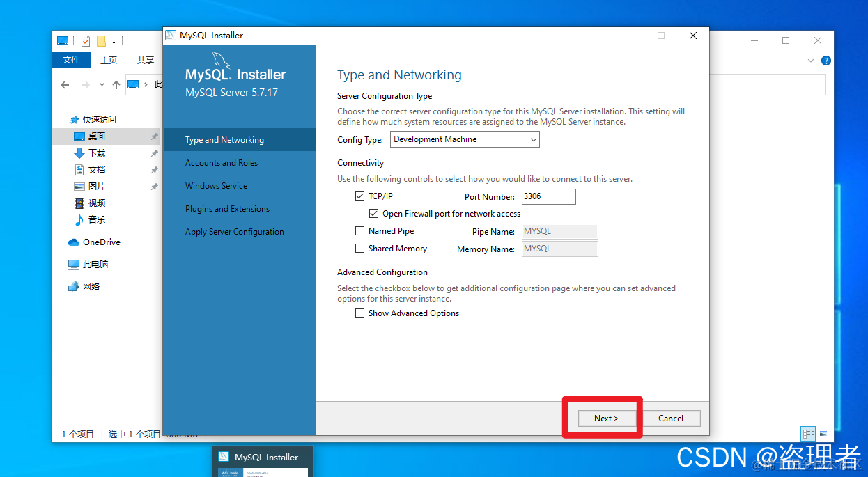This screenshot has width=868, height=477.
Task: Expand the Explorer ribbon with chevron
Action: (x=811, y=61)
